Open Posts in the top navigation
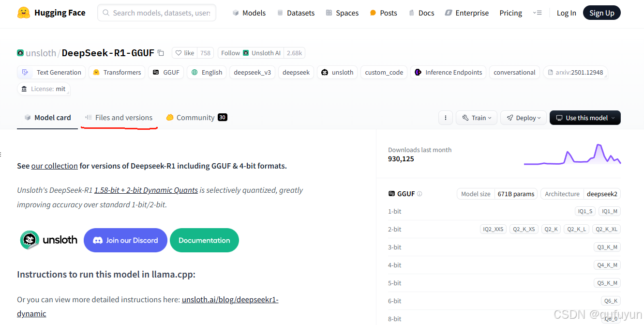 (383, 13)
